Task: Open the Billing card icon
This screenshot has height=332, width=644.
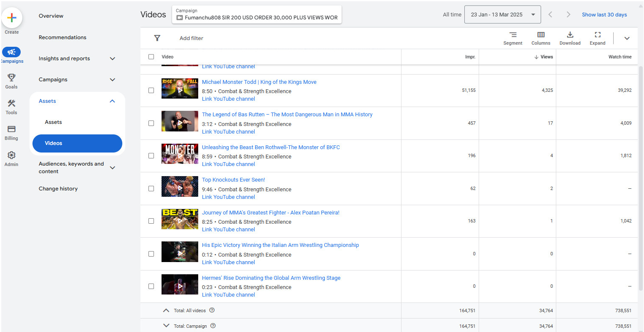Action: click(11, 129)
